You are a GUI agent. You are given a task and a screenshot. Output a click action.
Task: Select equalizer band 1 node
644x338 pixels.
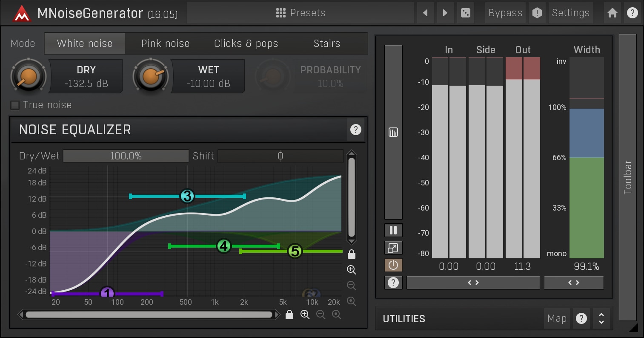coord(107,293)
